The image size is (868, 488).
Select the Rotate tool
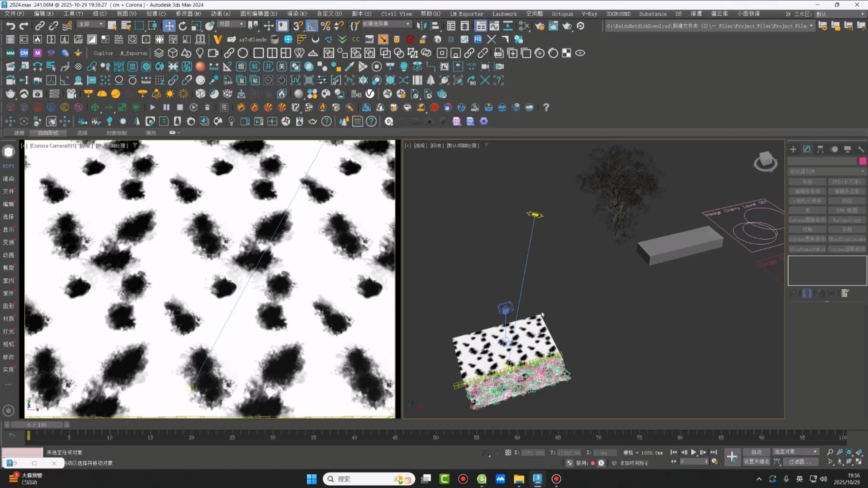[x=183, y=26]
